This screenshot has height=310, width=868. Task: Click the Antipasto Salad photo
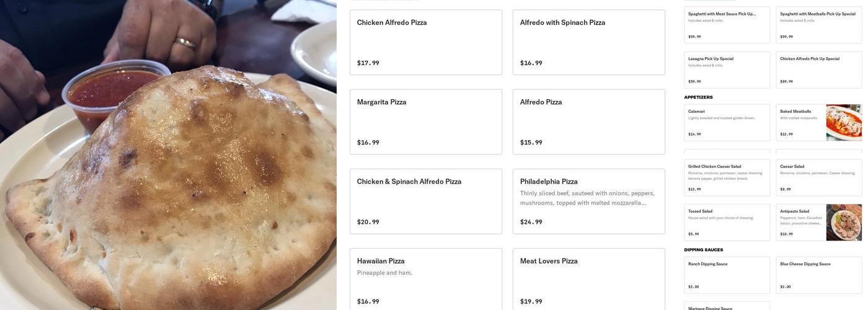pyautogui.click(x=843, y=222)
